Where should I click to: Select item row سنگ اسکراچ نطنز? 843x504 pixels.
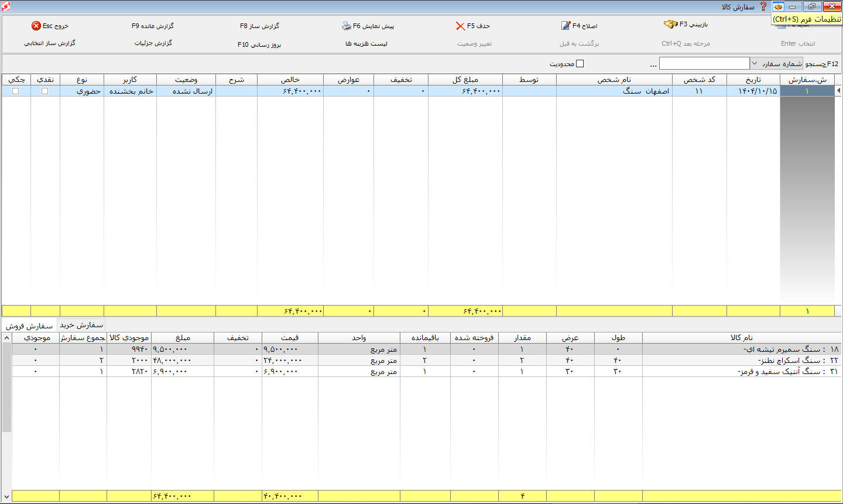coord(426,360)
